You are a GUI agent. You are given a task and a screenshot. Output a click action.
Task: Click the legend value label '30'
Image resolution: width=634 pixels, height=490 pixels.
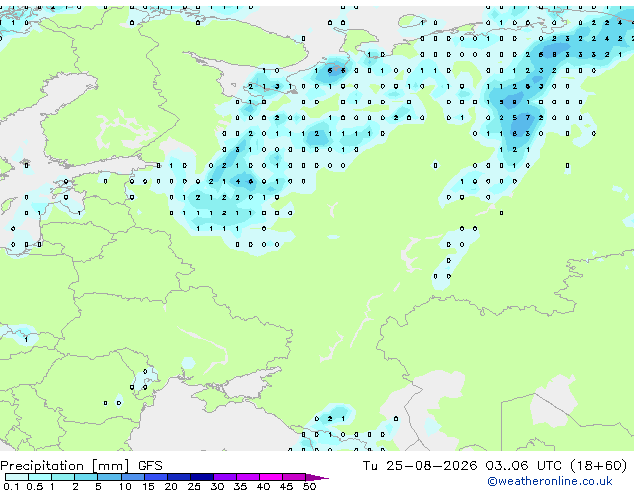(x=217, y=486)
